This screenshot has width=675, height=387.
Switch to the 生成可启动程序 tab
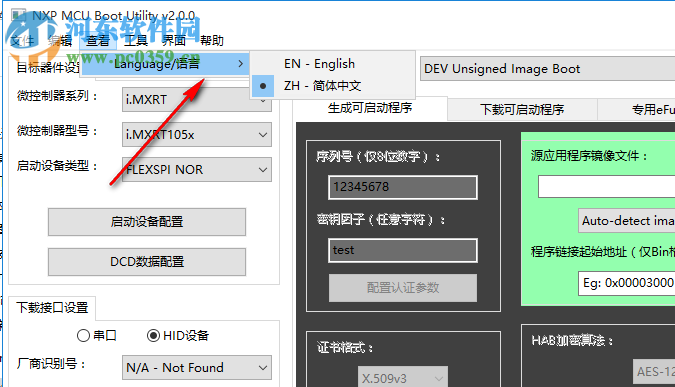pyautogui.click(x=370, y=108)
